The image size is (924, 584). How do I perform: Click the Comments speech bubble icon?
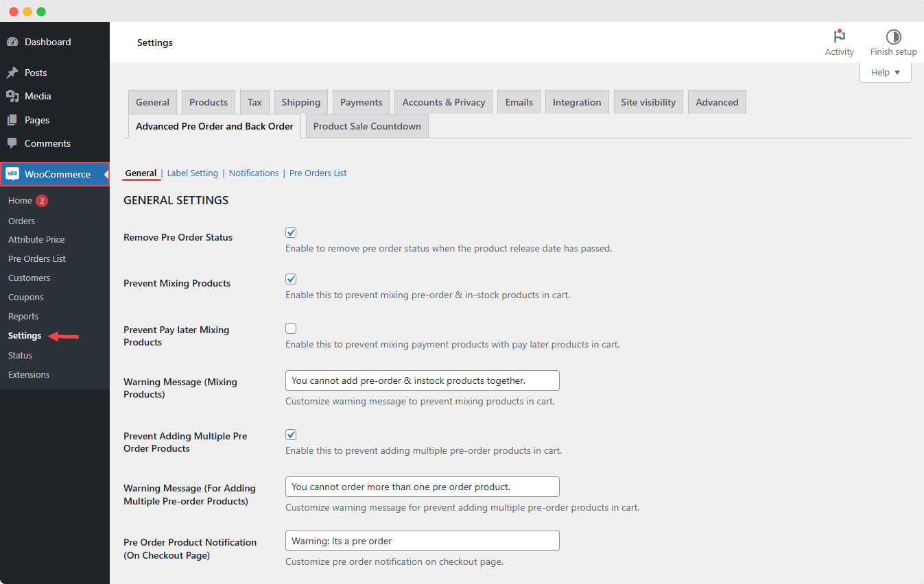(12, 143)
